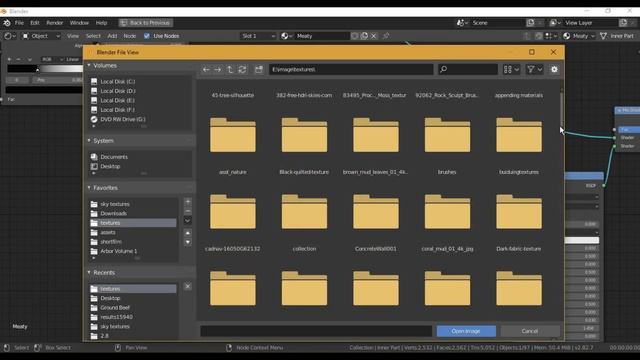
Task: Add bookmark plus button in Favorites
Action: [x=188, y=202]
